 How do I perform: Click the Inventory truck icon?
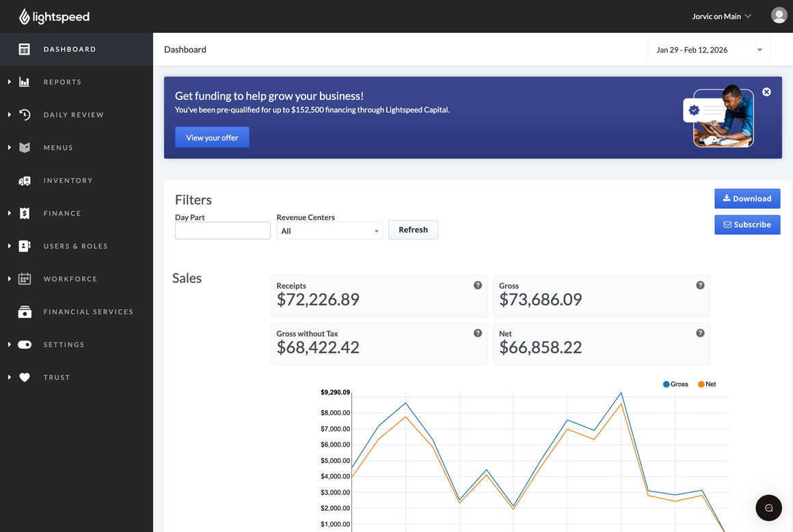click(25, 181)
